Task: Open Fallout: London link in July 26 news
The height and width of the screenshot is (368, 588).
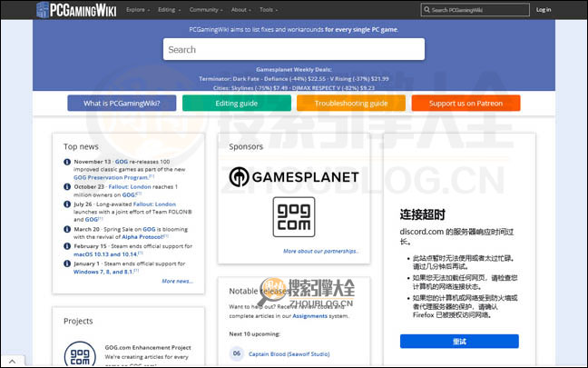Action: [x=154, y=204]
